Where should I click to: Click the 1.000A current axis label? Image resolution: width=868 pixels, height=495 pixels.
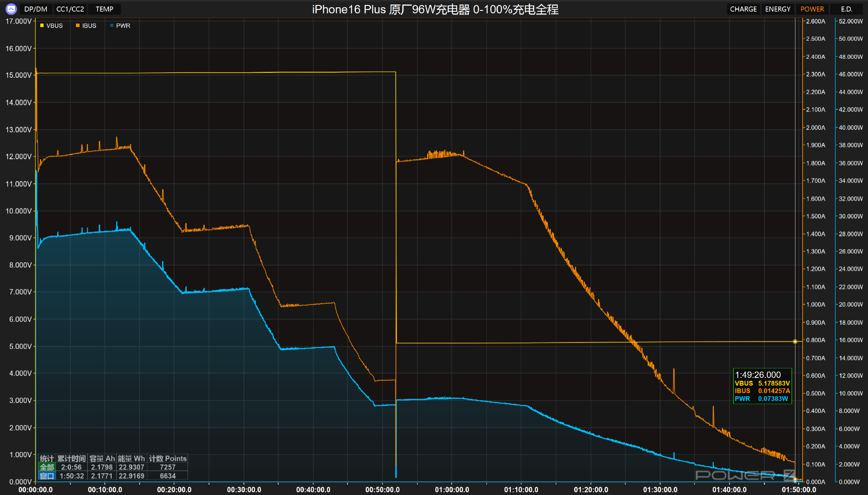tap(816, 305)
